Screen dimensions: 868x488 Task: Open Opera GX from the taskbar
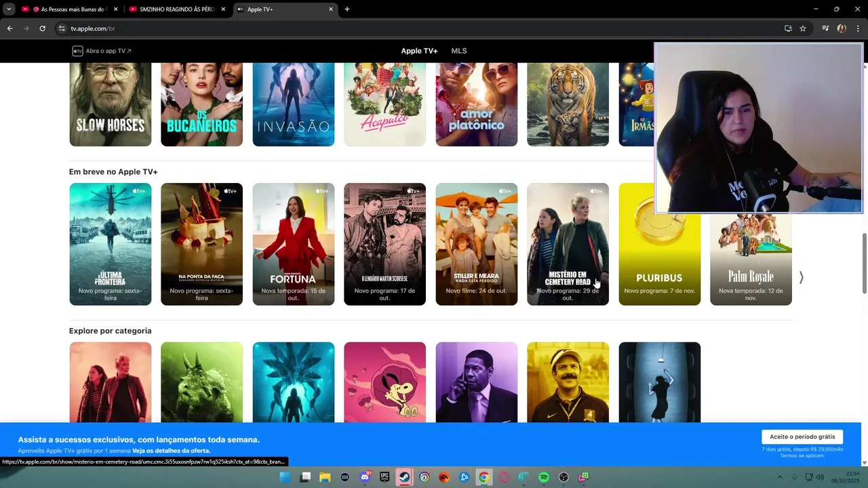pos(504,477)
